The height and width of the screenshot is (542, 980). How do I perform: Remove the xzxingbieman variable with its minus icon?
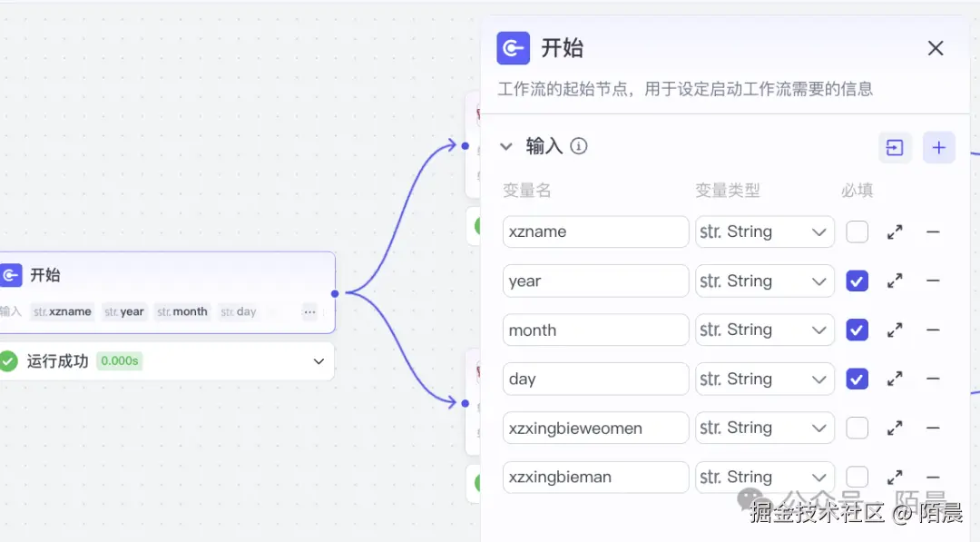click(933, 477)
